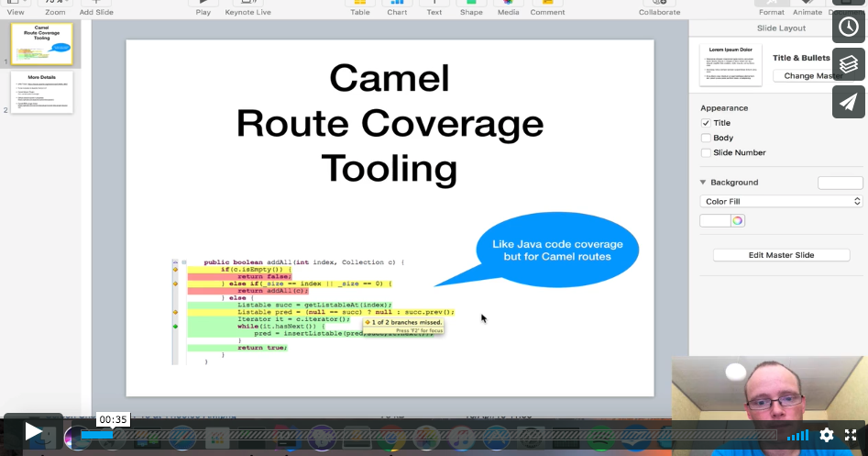Image resolution: width=868 pixels, height=456 pixels.
Task: Add a Text box from toolbar
Action: click(434, 7)
